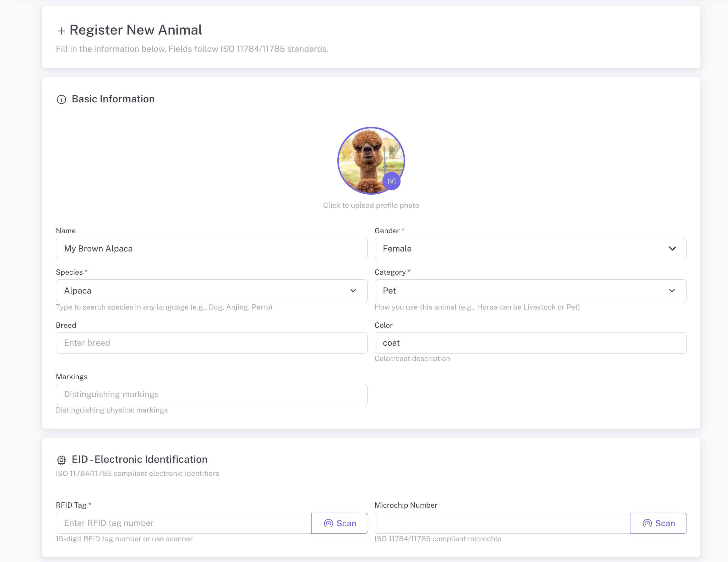Image resolution: width=728 pixels, height=562 pixels.
Task: Click the EID chip icon
Action: [61, 460]
